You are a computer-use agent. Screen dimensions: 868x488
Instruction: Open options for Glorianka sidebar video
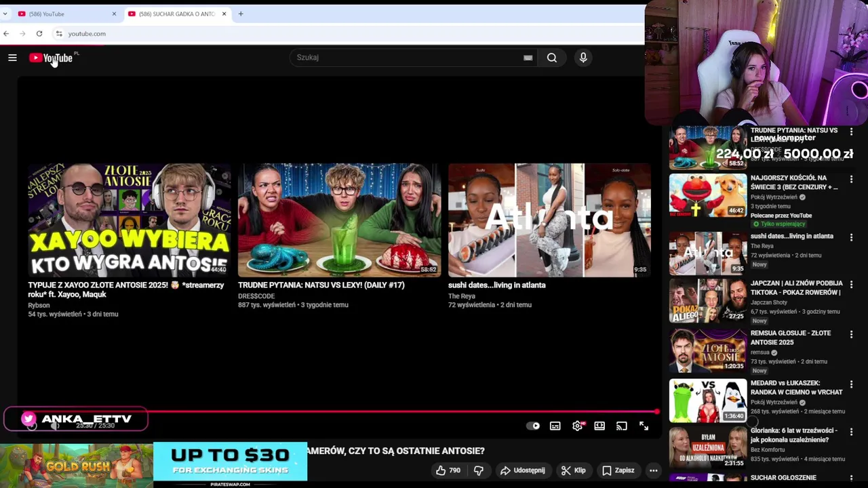pyautogui.click(x=851, y=432)
